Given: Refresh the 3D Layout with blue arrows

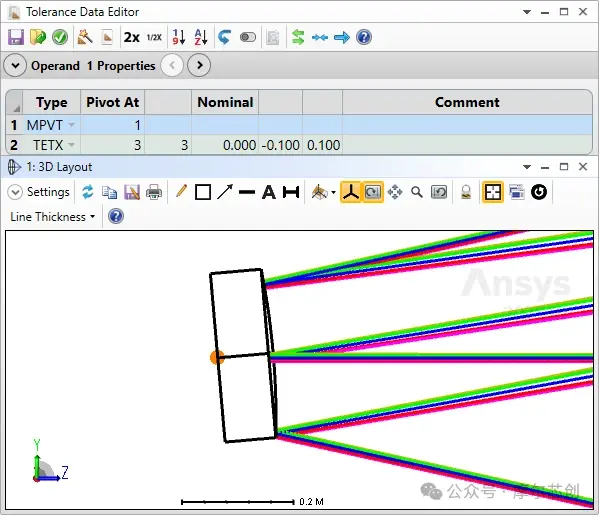Looking at the screenshot, I should click(87, 192).
